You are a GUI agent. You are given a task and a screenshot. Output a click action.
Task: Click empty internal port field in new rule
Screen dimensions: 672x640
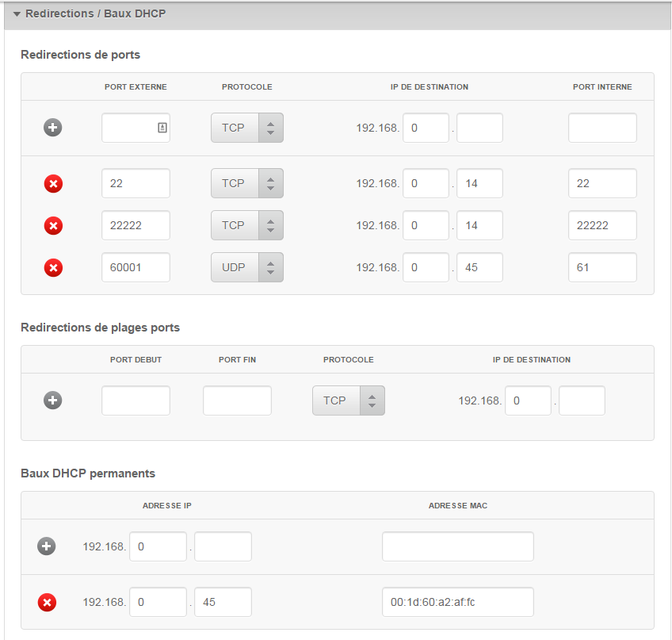point(601,128)
